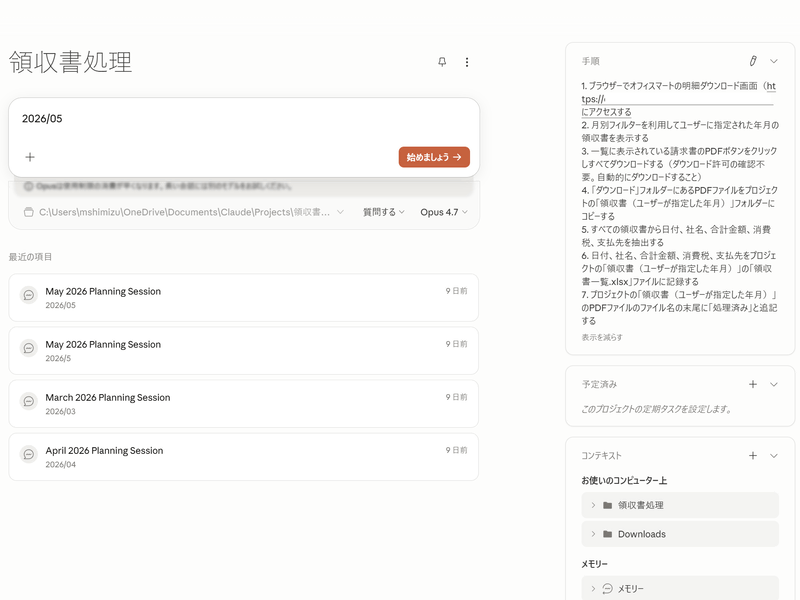Click the folder icon beside the project path

tap(29, 212)
